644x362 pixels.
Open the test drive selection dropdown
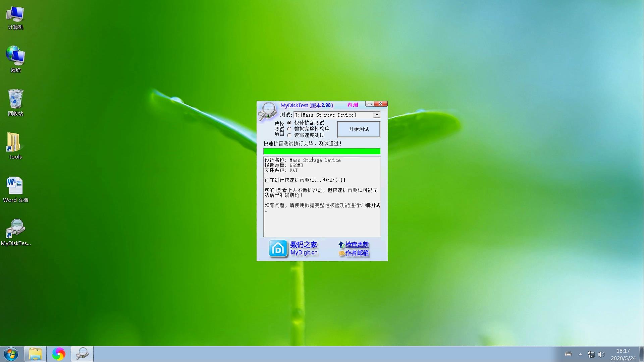tap(377, 115)
